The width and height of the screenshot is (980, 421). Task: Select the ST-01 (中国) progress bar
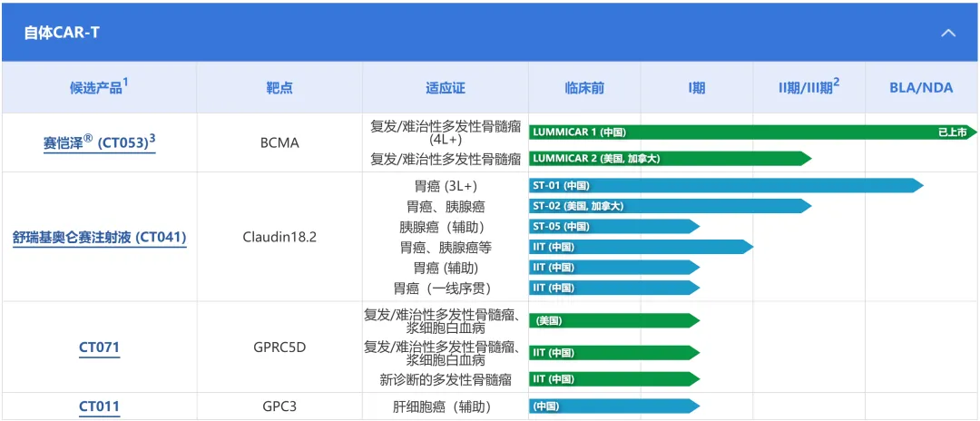tap(726, 185)
